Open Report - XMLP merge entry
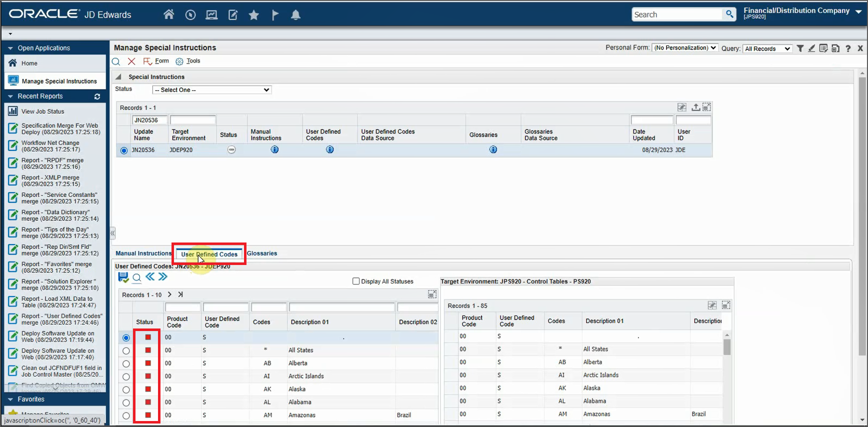The width and height of the screenshot is (868, 427). pyautogui.click(x=50, y=180)
